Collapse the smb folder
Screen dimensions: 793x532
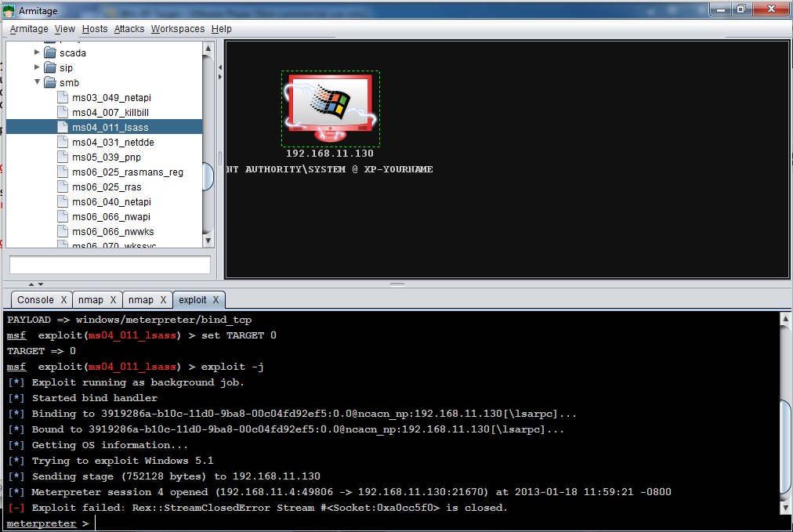37,82
